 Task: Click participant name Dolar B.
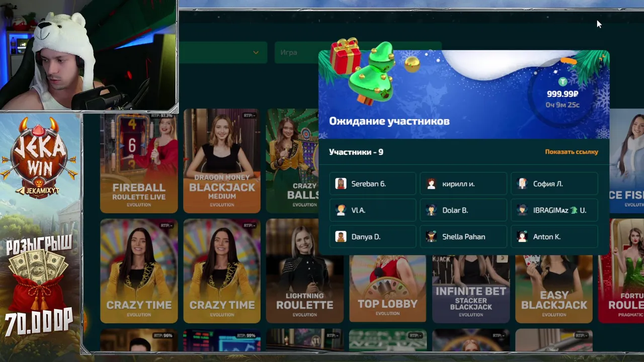click(455, 210)
